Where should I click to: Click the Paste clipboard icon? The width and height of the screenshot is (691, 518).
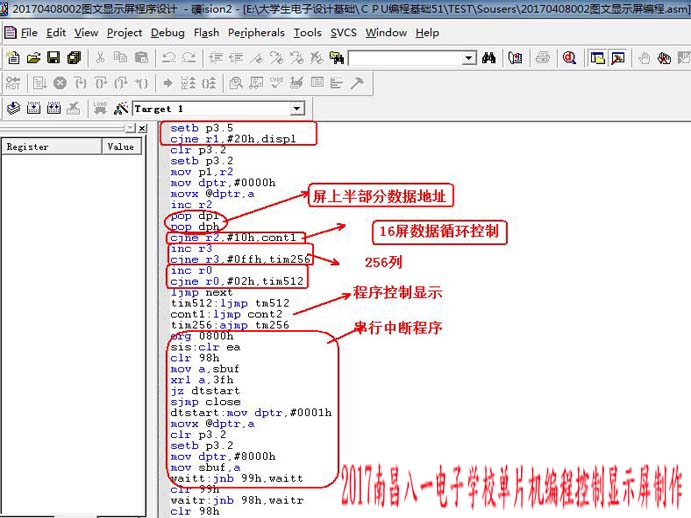pos(141,58)
